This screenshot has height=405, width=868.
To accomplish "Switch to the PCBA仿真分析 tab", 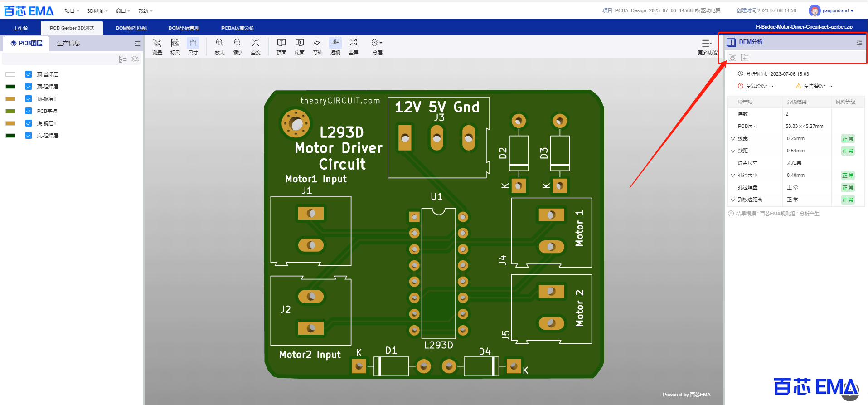I will [x=238, y=28].
